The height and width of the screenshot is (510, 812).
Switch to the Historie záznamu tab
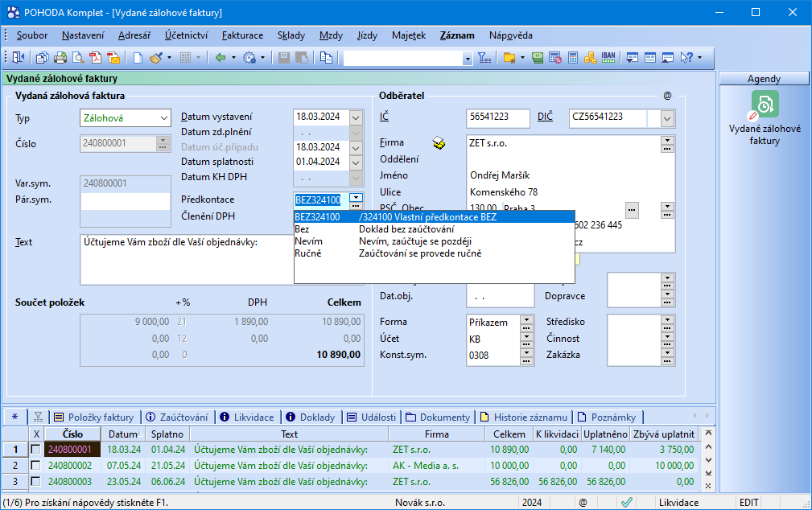click(524, 417)
